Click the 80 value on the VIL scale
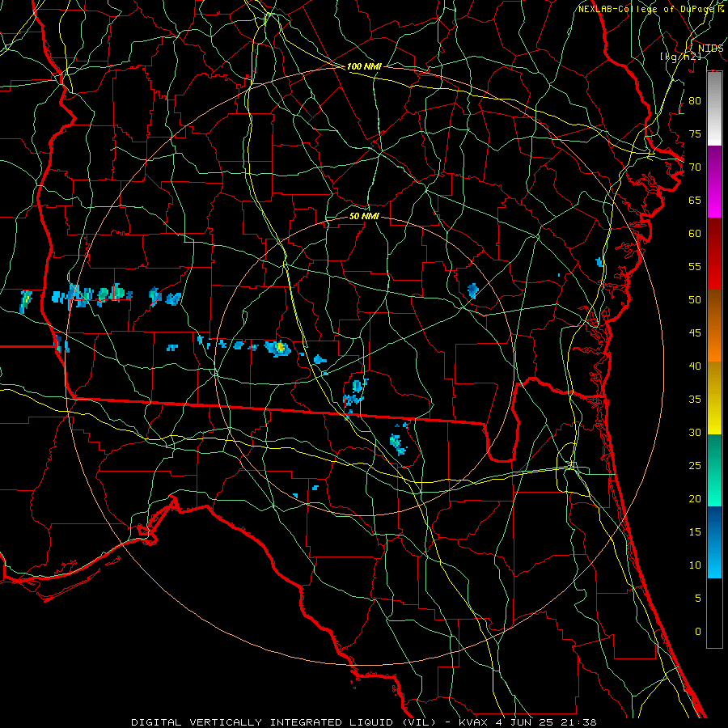 coord(695,101)
